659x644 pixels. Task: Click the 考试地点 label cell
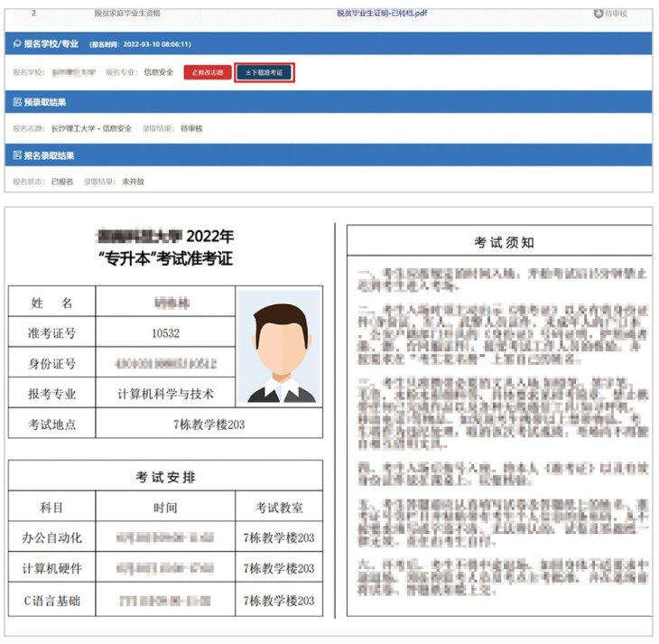coord(52,424)
